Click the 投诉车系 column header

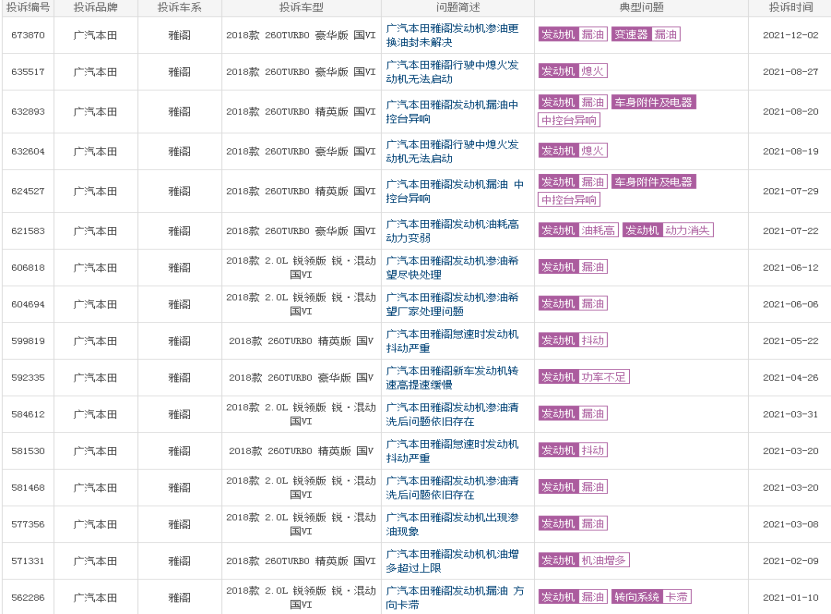[180, 7]
